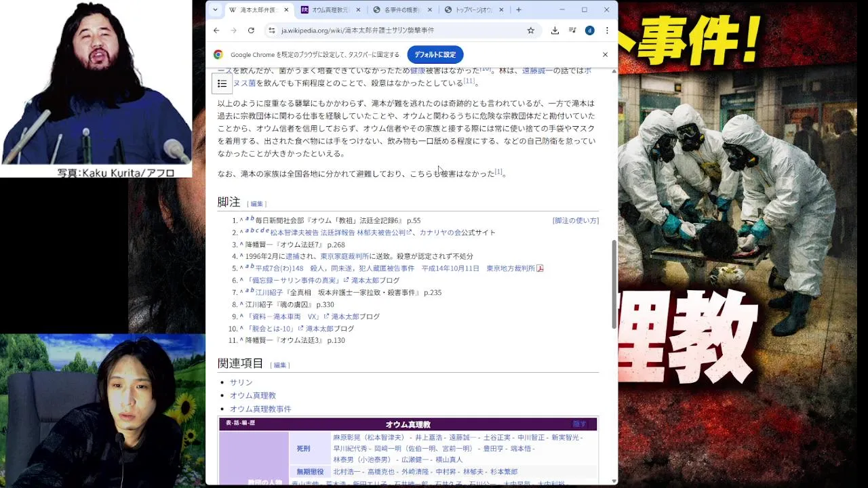Open the オウム真理教 navbox title link

(x=408, y=424)
